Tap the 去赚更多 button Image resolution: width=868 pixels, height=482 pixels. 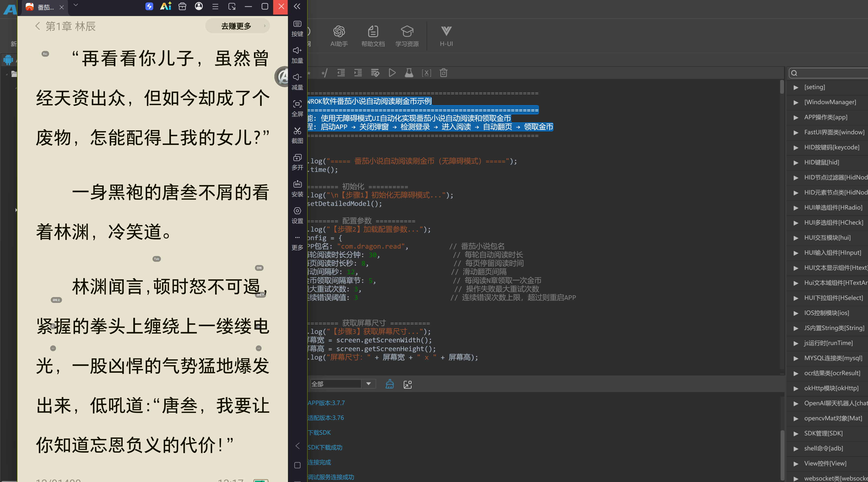[x=237, y=26]
